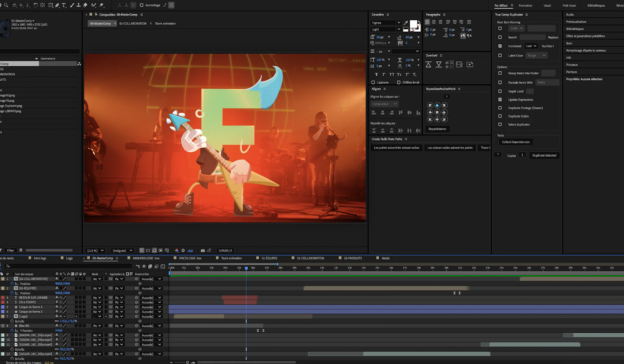Viewport: 624px width, 364px height.
Task: Click the eyedropper in the Caractère panel
Action: (x=405, y=23)
